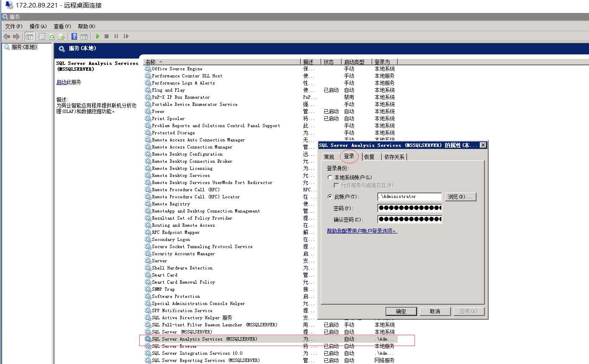The image size is (589, 364).
Task: Select the SQL Full-text Filter Daemon Launcher row
Action: 271,325
